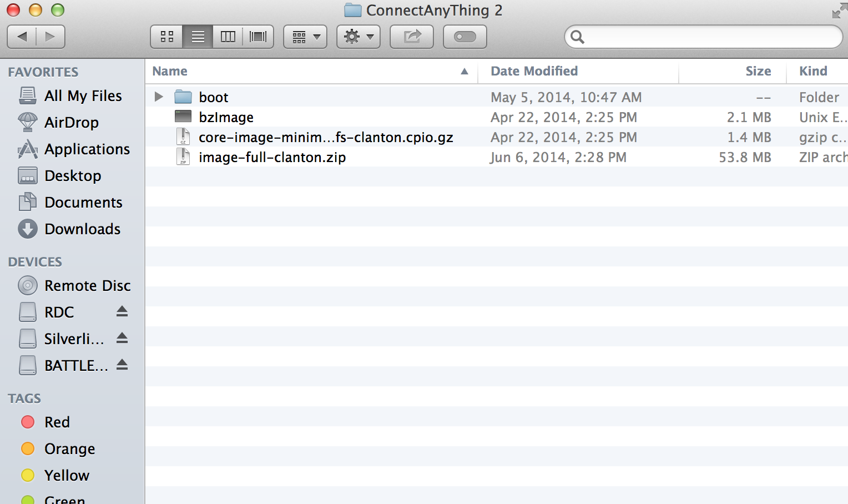Click the All My Files icon

(28, 95)
